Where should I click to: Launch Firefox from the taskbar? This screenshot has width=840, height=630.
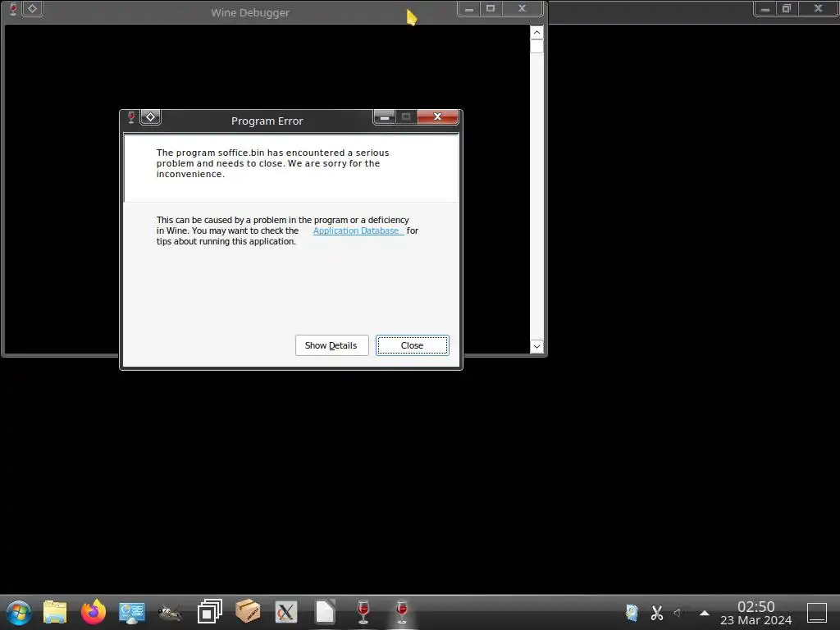(94, 612)
